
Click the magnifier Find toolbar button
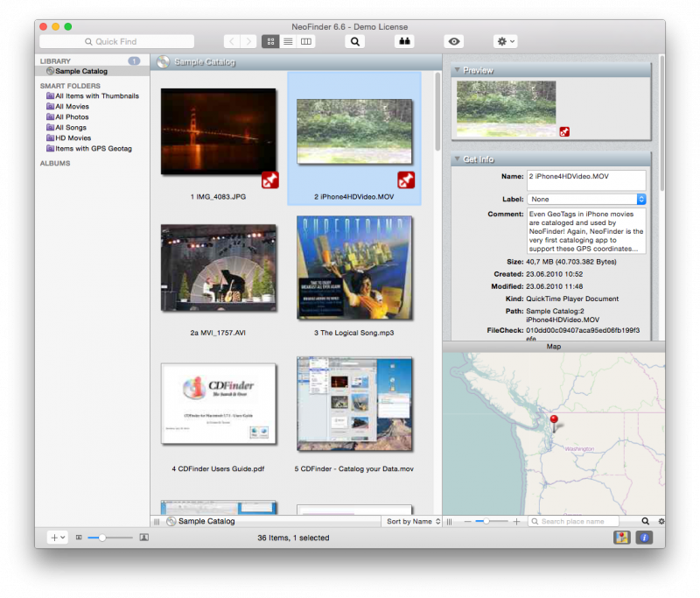pos(354,41)
